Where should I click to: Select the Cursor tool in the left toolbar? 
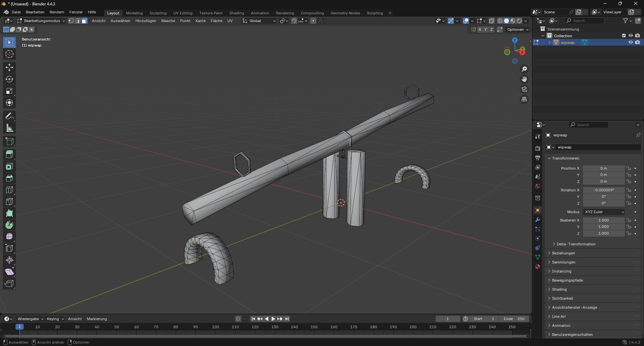(9, 54)
